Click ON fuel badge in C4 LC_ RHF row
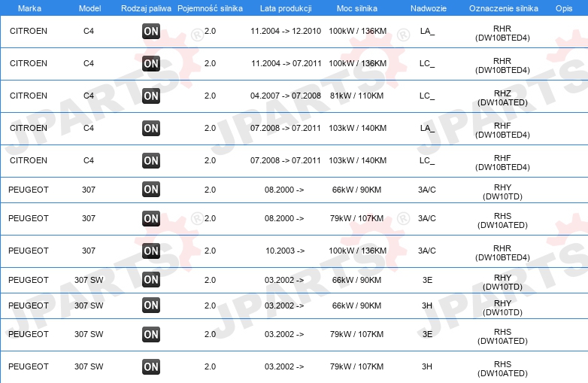The image size is (588, 383). pos(151,160)
